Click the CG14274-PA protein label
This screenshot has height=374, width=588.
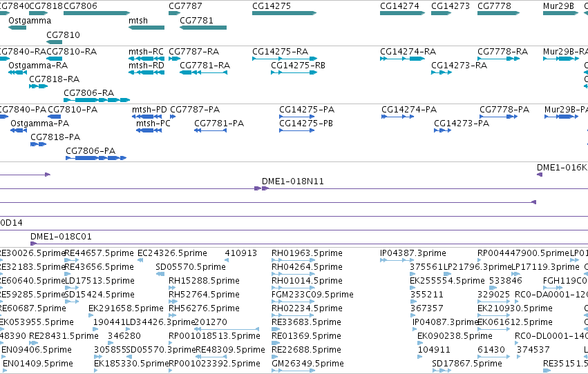point(409,110)
